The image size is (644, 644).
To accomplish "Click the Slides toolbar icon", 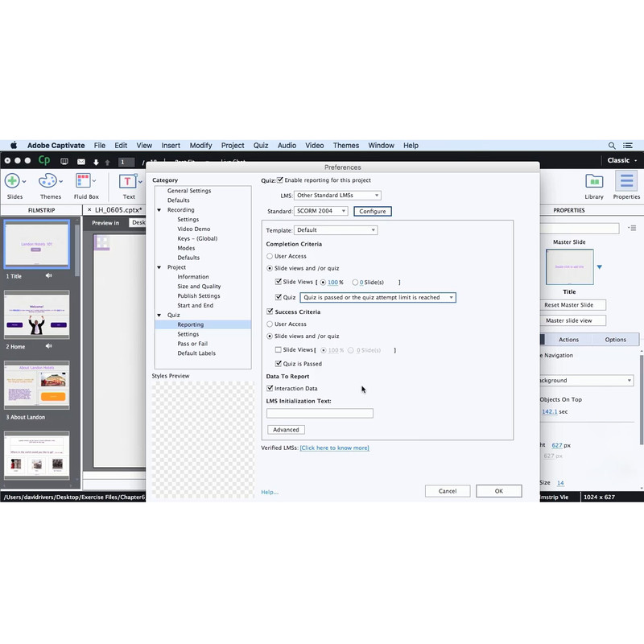I will click(14, 181).
